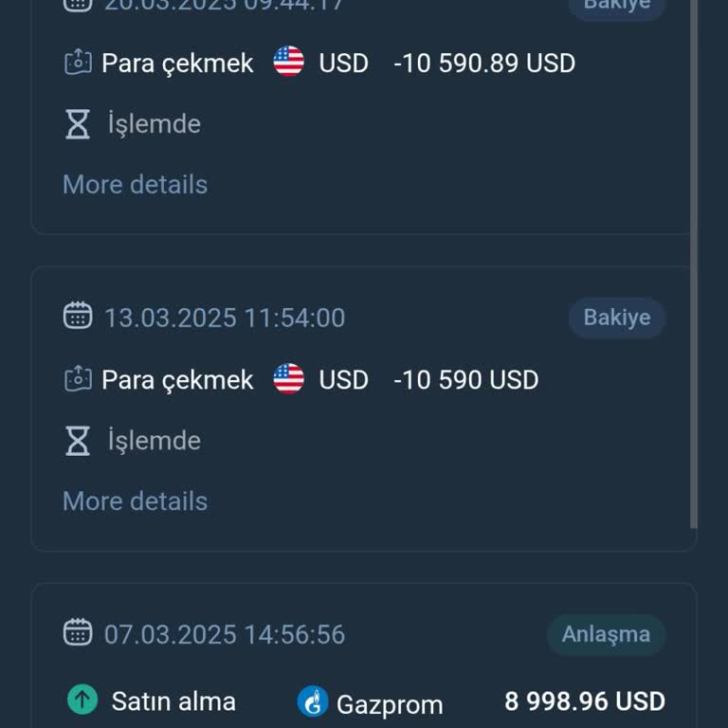Viewport: 728px width, 728px height.
Task: Expand More details for the -10 590.89 USD withdrawal
Action: click(x=135, y=184)
